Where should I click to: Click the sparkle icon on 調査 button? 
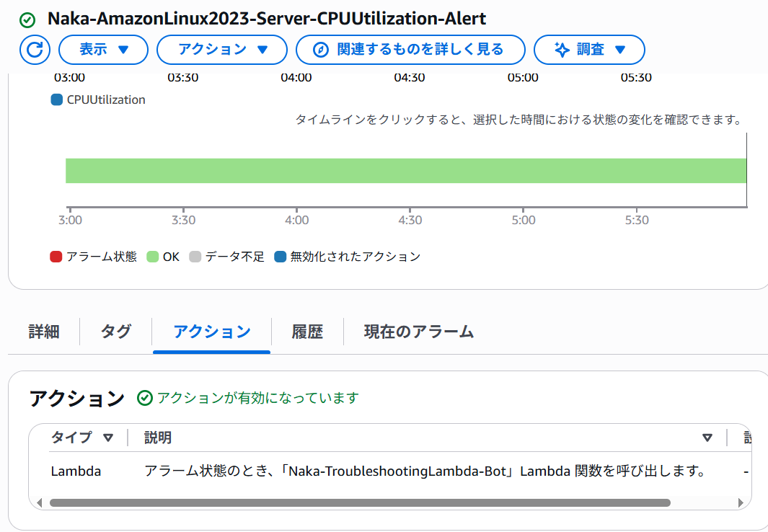coord(562,50)
